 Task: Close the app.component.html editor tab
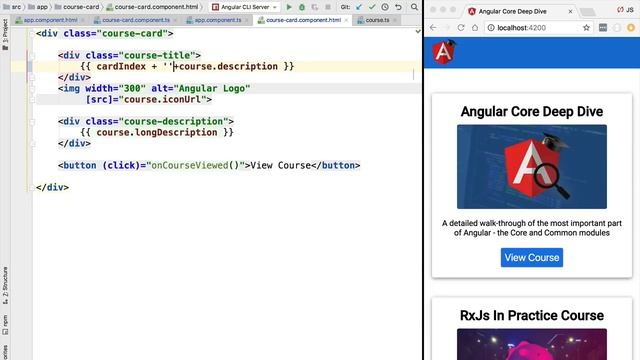tap(82, 20)
